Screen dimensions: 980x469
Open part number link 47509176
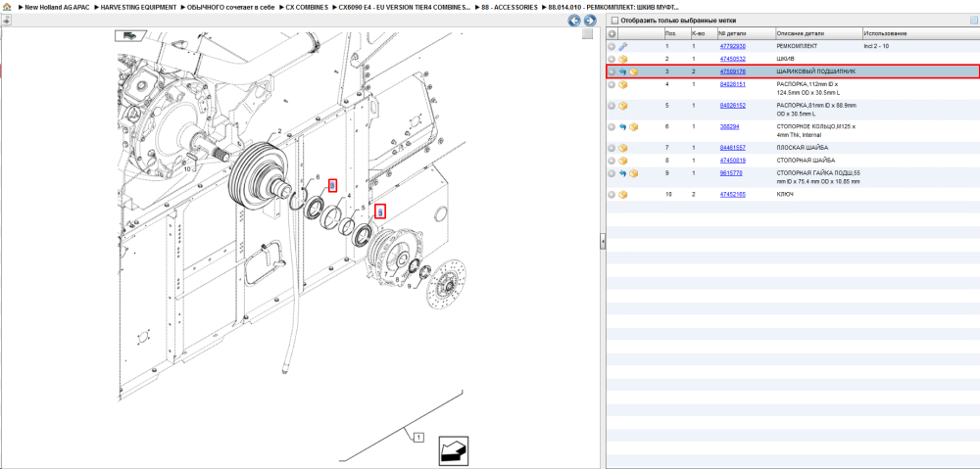[x=732, y=71]
